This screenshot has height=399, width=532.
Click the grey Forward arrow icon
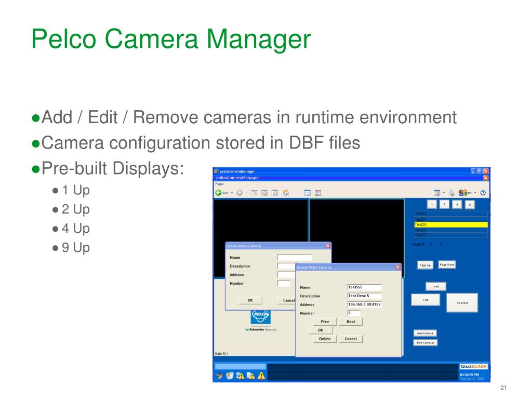click(x=240, y=193)
